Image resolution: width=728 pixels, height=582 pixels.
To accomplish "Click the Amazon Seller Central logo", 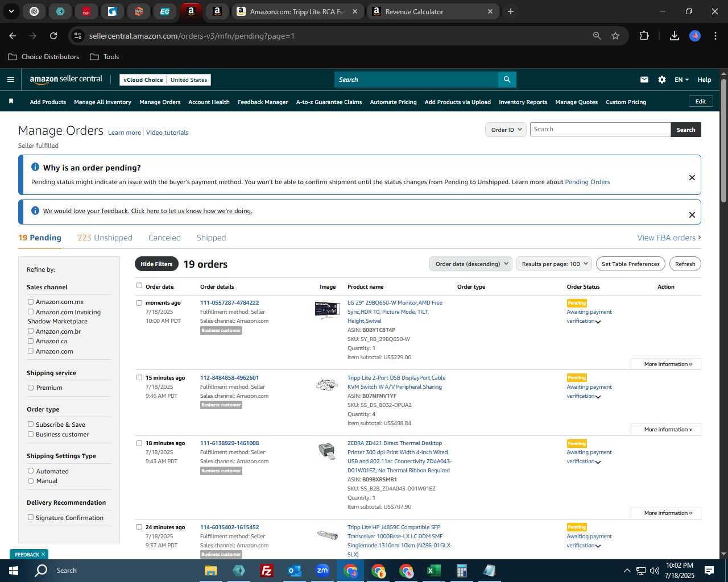I will [66, 80].
